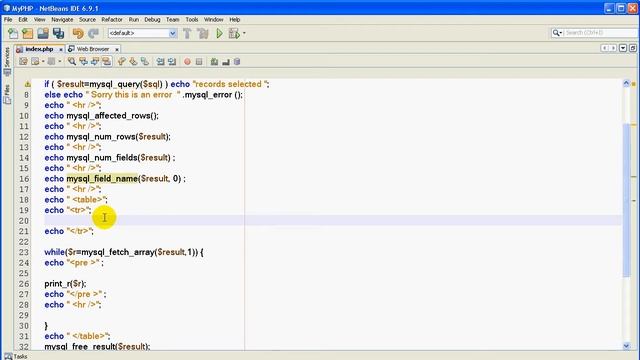Click the Open Project toolbar icon
This screenshot has height=360, width=640.
[43, 33]
